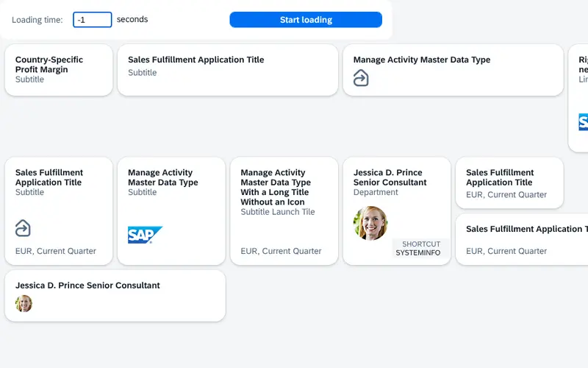Viewport: 588px width, 368px height.
Task: Click the 'Loading time:' label
Action: [37, 20]
